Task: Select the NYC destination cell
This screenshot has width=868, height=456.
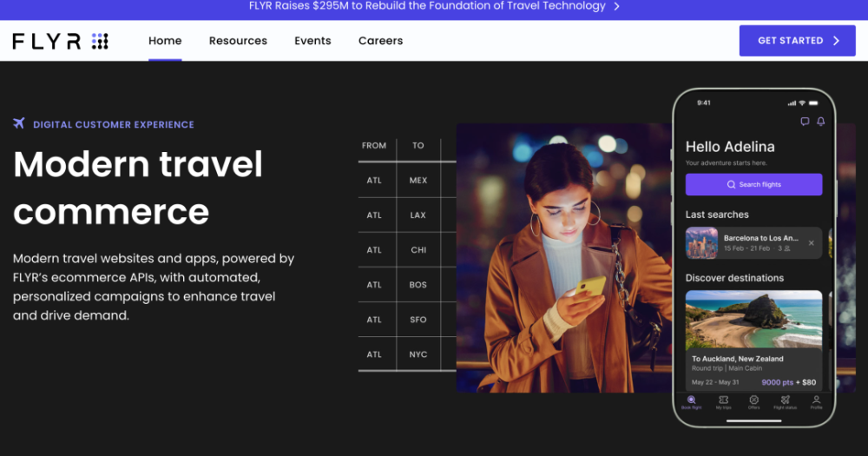Action: click(x=418, y=354)
